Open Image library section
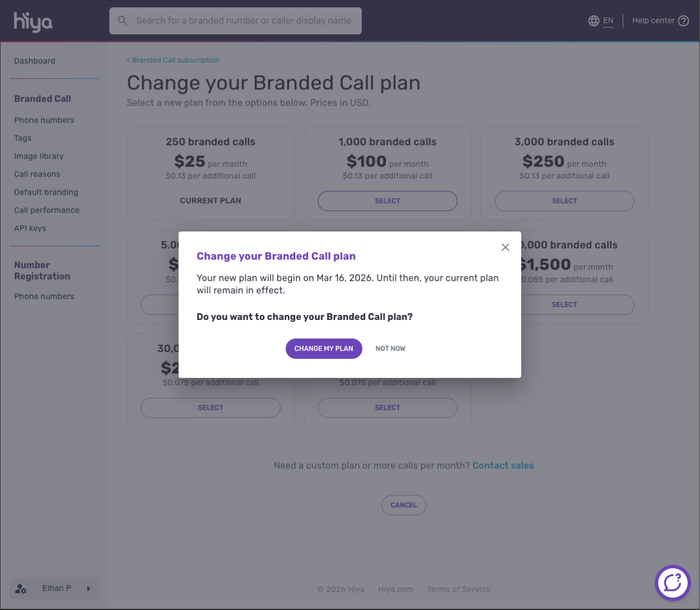The height and width of the screenshot is (610, 700). [x=39, y=156]
